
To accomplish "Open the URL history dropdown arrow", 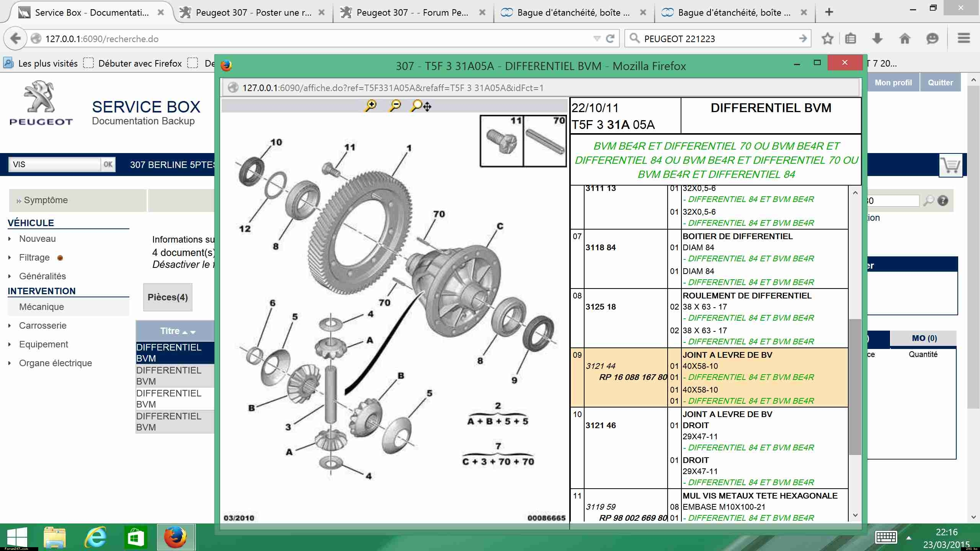I will (596, 39).
